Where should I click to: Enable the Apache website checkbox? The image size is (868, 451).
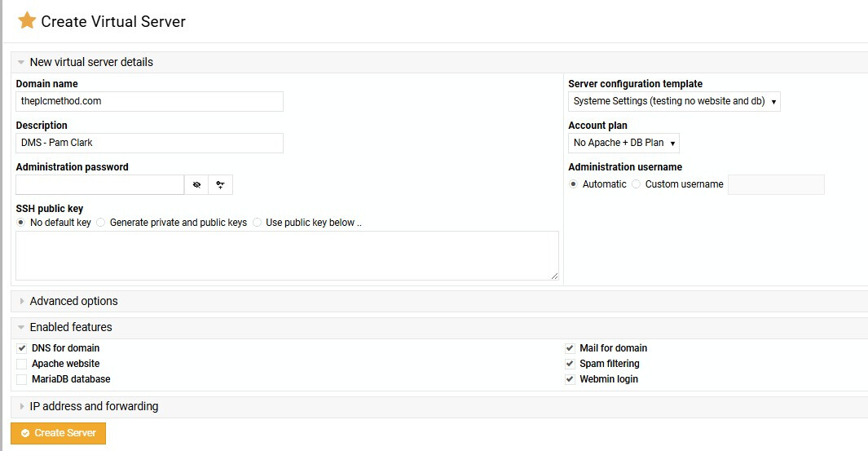(x=22, y=364)
